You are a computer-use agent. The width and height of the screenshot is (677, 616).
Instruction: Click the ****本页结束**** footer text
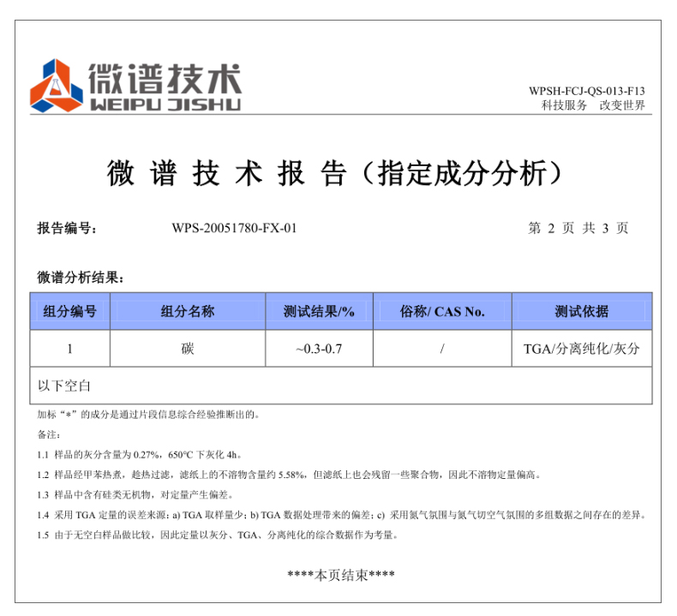point(341,575)
